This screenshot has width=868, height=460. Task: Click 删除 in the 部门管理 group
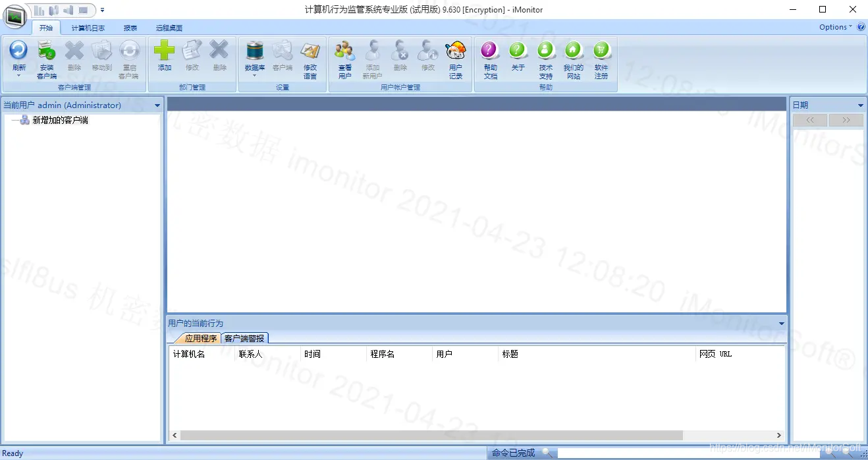pyautogui.click(x=219, y=51)
